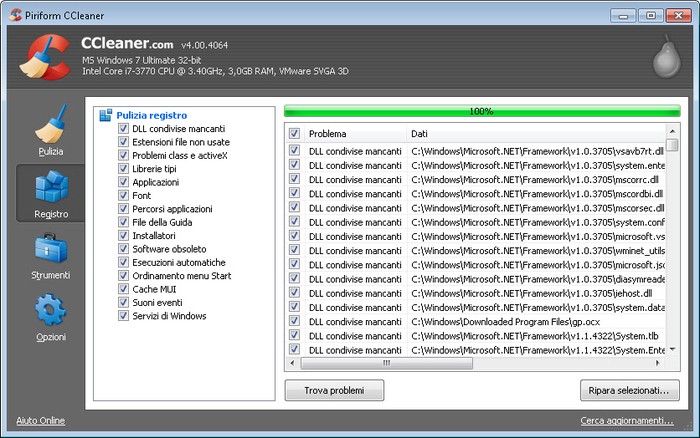Open the Aiuto Online link

[x=40, y=420]
